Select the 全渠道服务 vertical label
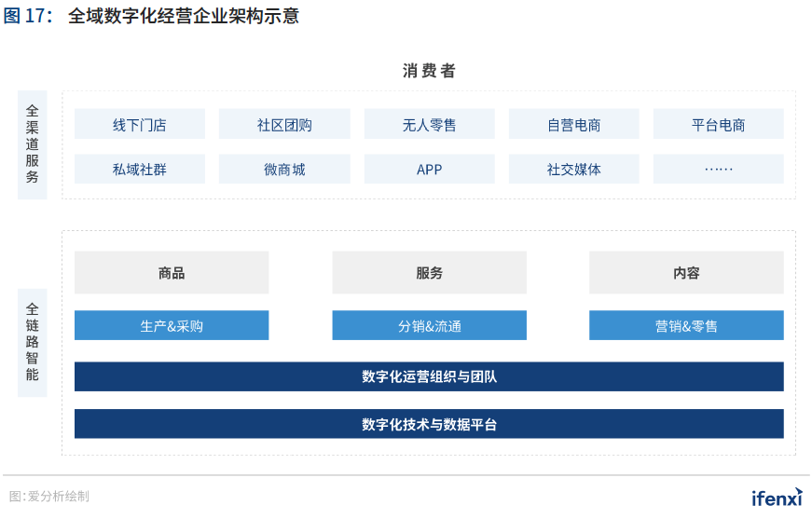The width and height of the screenshot is (812, 519). [x=33, y=144]
